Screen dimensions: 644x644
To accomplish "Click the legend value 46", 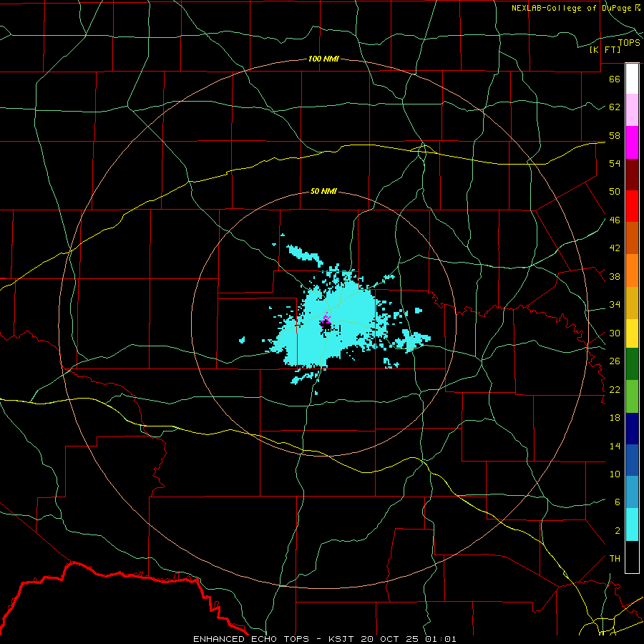I will coord(615,220).
